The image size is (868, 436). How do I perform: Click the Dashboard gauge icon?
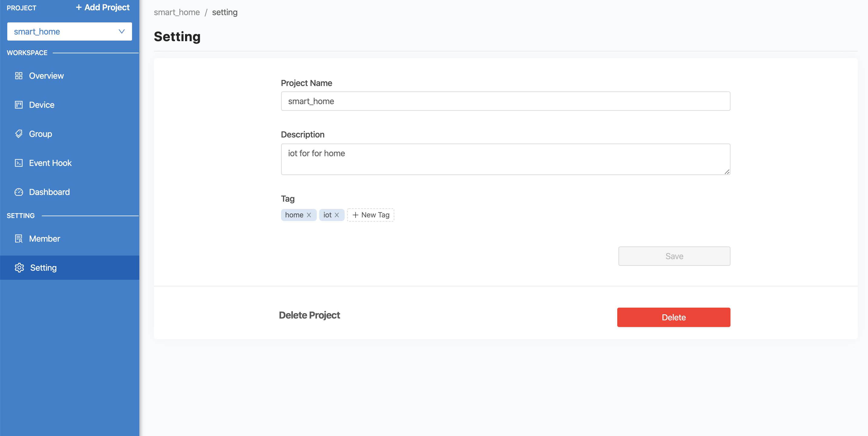(19, 192)
